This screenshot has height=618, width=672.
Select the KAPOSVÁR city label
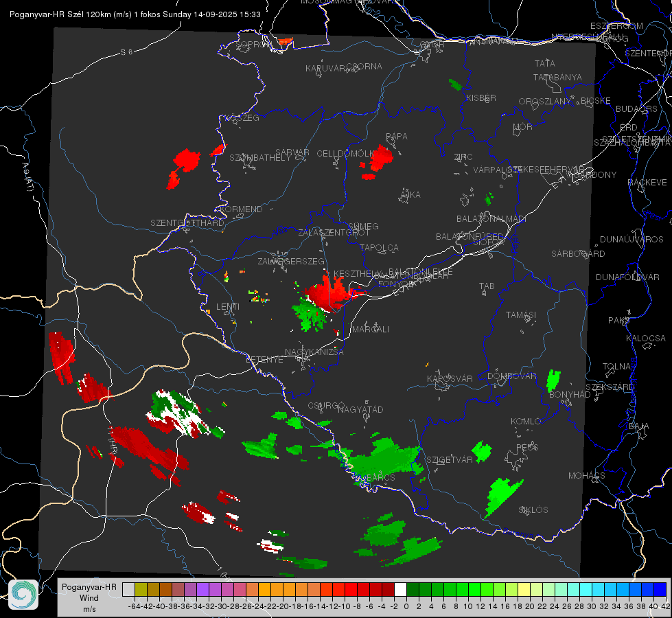pyautogui.click(x=450, y=378)
